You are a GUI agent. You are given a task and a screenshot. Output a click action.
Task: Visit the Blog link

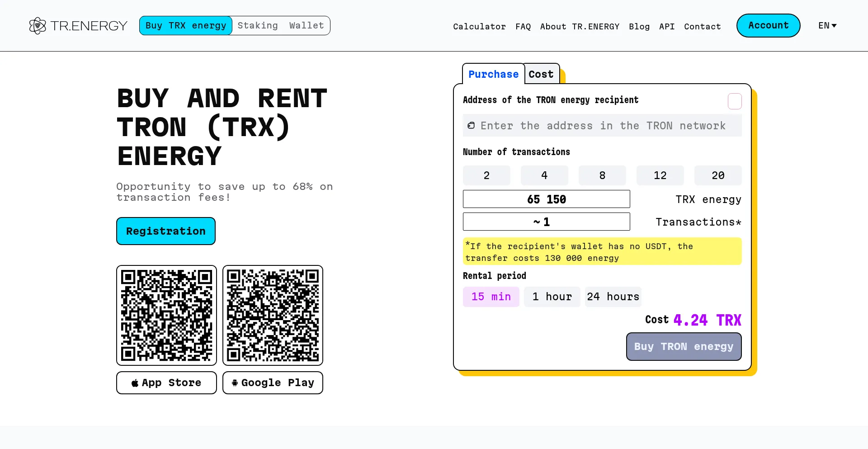pos(639,27)
